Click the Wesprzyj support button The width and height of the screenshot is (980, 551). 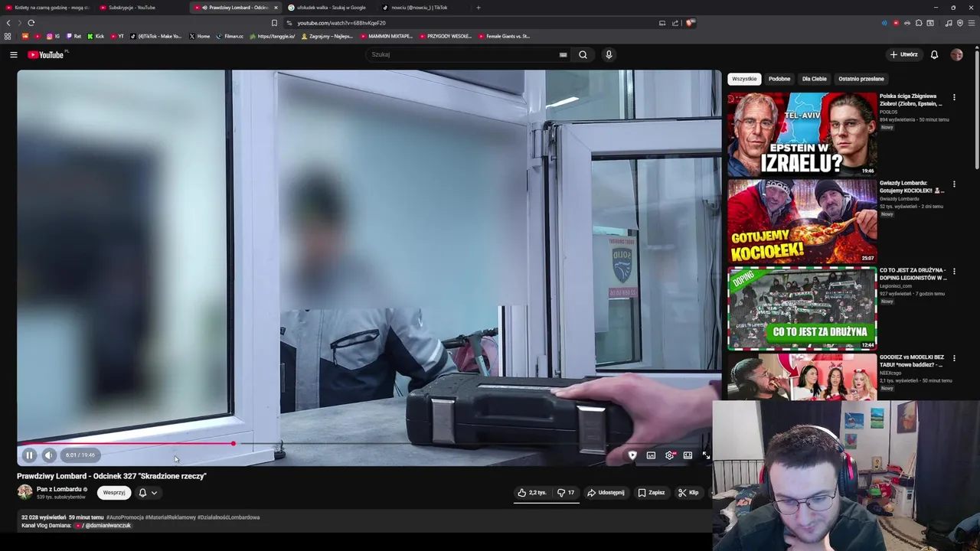(x=114, y=493)
